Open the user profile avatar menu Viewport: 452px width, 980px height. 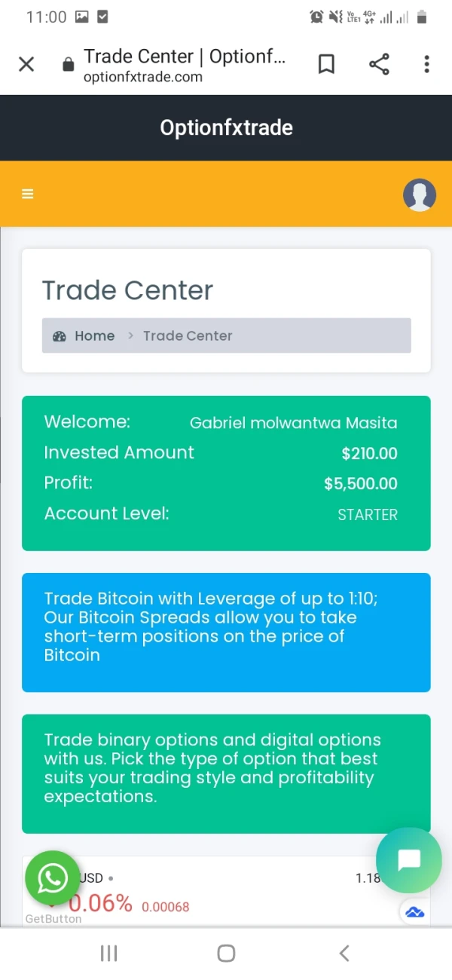(x=420, y=194)
